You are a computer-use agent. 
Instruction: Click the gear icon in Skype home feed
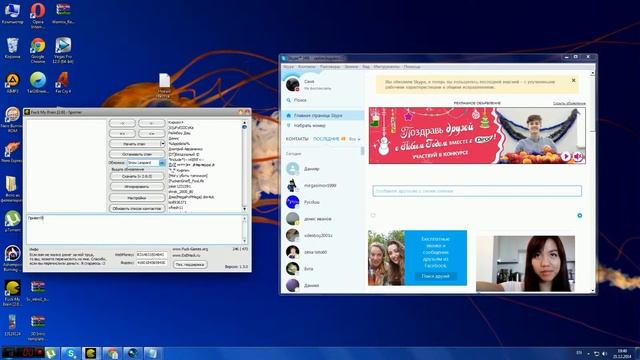point(580,216)
